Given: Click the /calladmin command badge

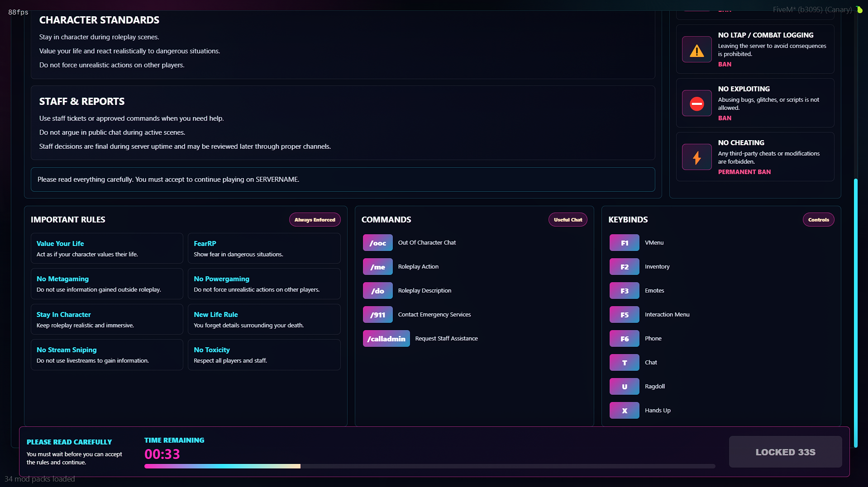Looking at the screenshot, I should (386, 339).
